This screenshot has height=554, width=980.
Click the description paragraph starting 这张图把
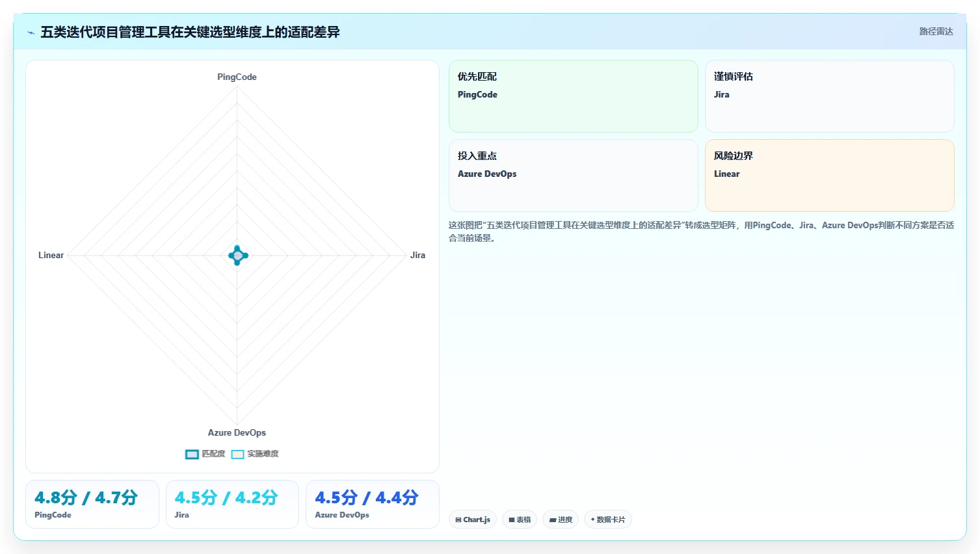click(x=701, y=231)
